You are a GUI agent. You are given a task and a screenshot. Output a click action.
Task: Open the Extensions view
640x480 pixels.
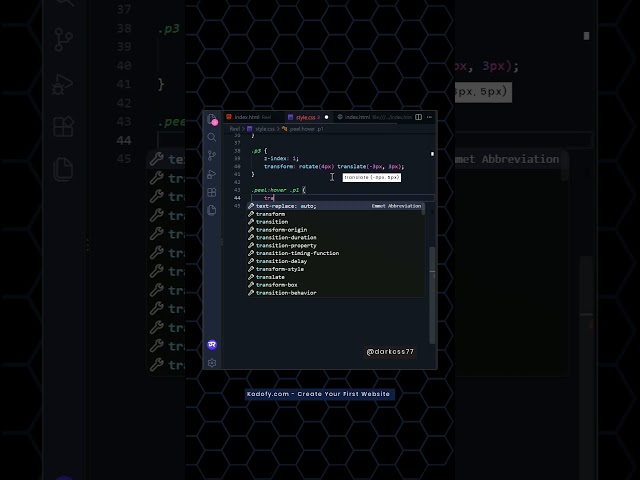(211, 192)
